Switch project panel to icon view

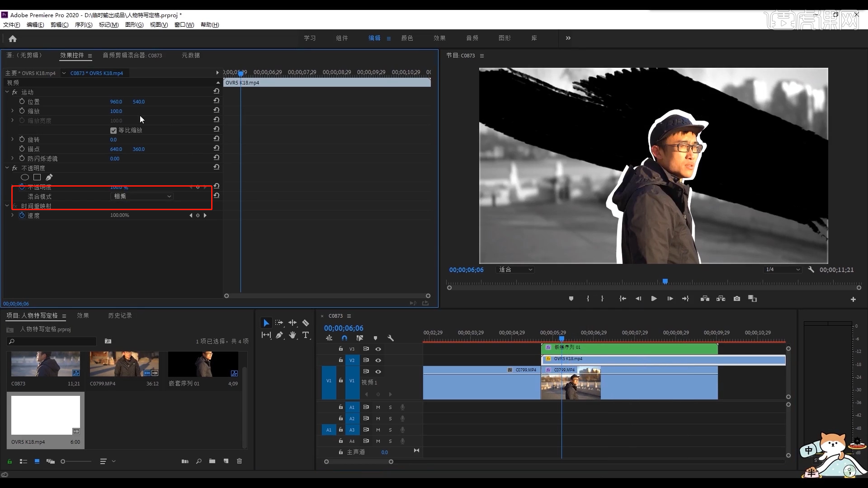click(x=37, y=461)
